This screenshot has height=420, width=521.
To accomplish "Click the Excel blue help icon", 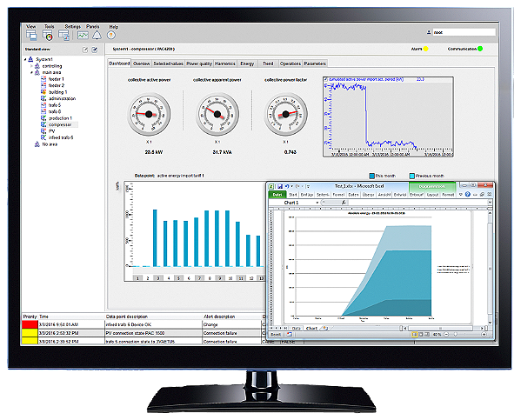I will pos(467,195).
